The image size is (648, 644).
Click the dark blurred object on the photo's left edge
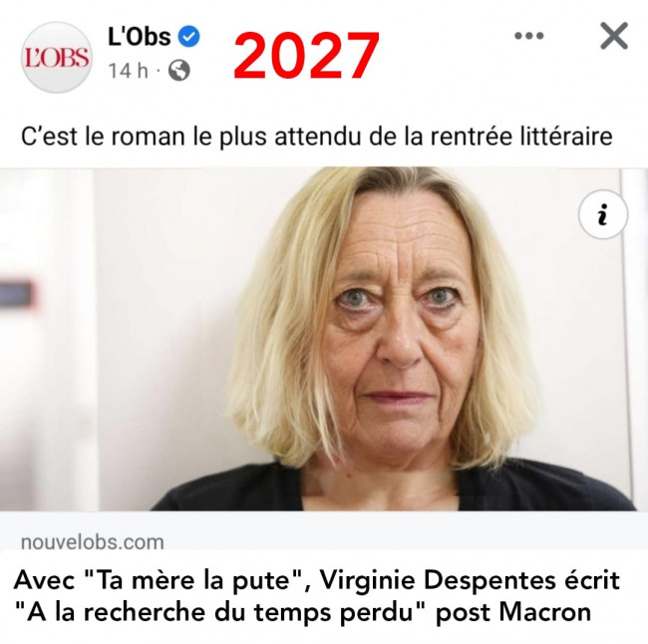tap(16, 294)
